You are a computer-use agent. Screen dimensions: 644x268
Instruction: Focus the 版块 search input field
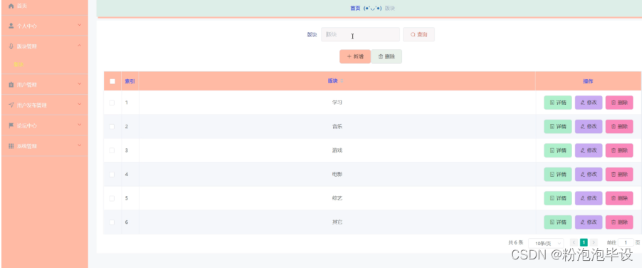(x=360, y=35)
